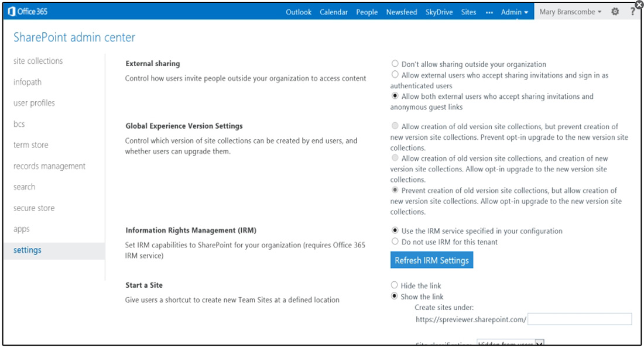
Task: Click the Create sites under URL field
Action: pyautogui.click(x=580, y=319)
